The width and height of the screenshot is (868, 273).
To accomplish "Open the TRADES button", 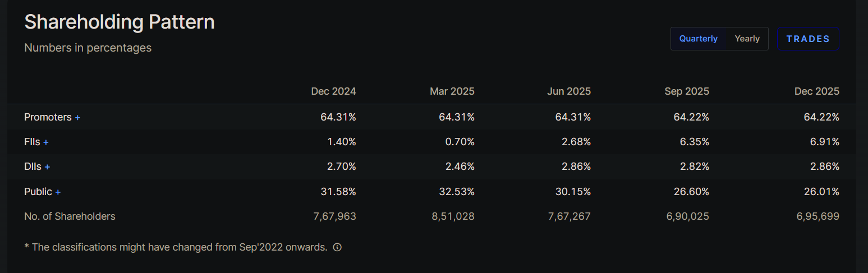I will point(808,39).
